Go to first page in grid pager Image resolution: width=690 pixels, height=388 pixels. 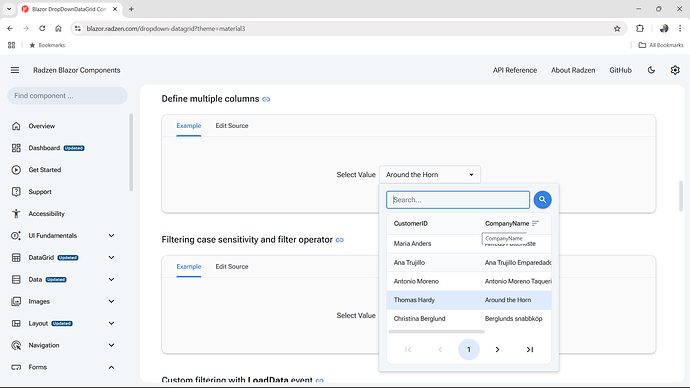(408, 350)
